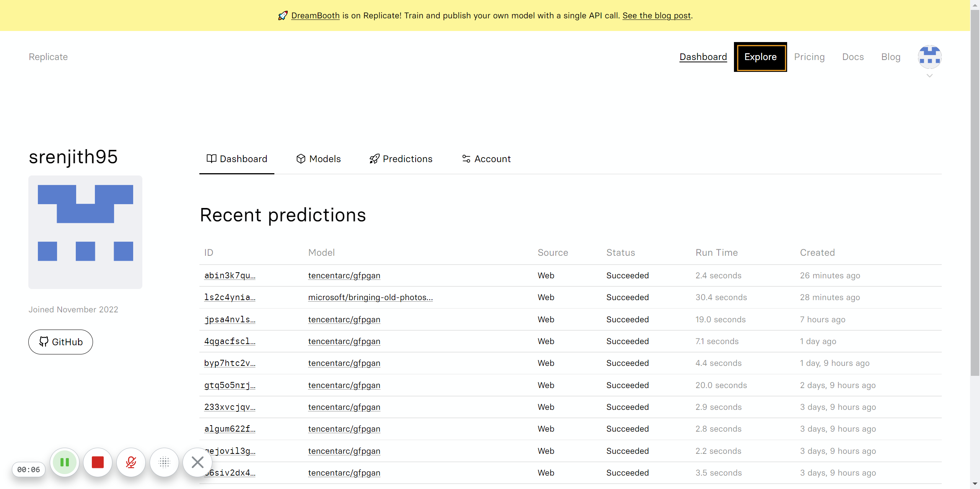Open tencentarc/gfpgan in the 1 day ago row
The height and width of the screenshot is (489, 980).
click(344, 341)
